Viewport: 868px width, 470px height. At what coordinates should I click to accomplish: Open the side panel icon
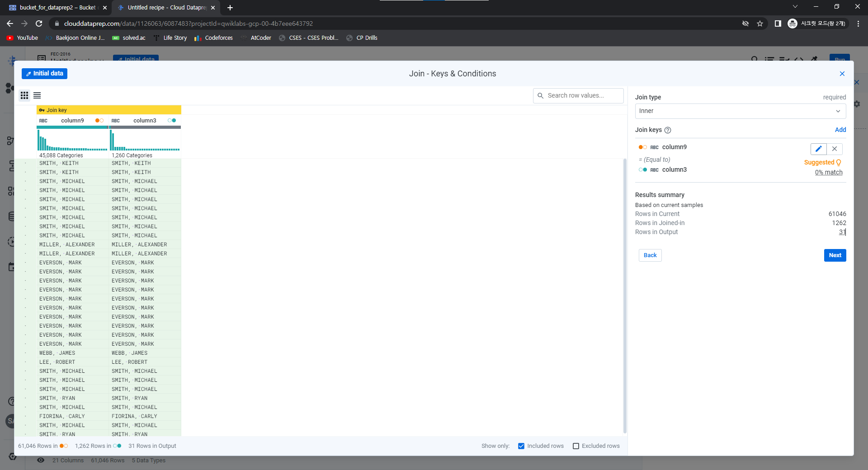coord(778,23)
